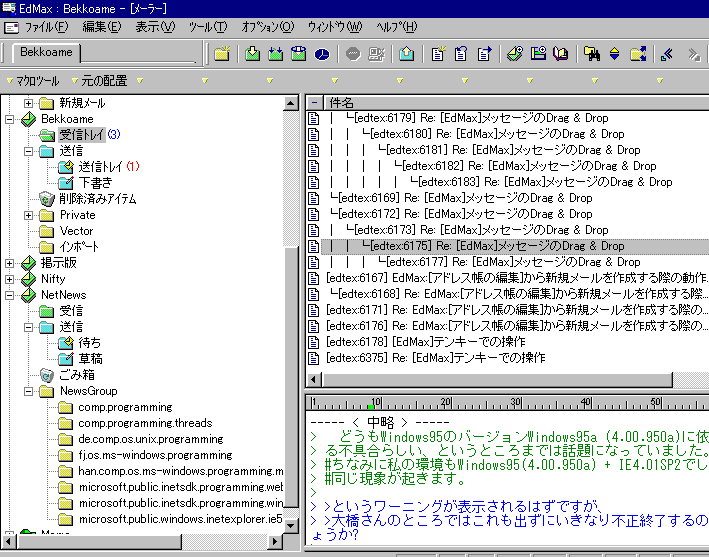Open the ヘルプ(H) menu
Screen dimensions: 709x557
[x=397, y=27]
